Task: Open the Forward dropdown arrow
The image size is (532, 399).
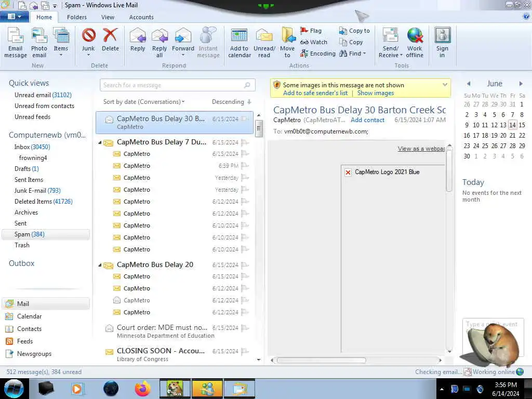Action: [x=183, y=55]
